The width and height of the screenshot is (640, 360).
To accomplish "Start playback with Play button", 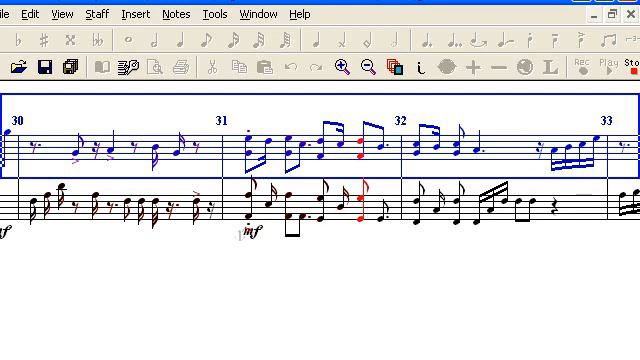I will (608, 67).
